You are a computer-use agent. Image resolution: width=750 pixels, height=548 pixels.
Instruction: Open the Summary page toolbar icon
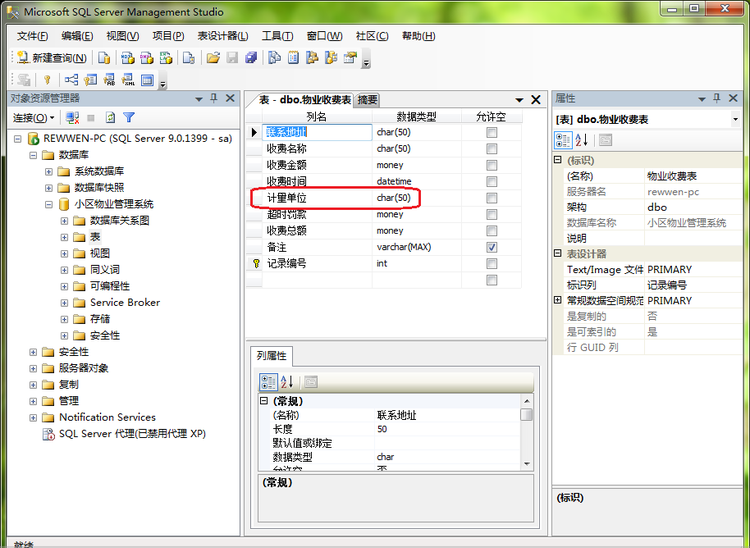293,58
